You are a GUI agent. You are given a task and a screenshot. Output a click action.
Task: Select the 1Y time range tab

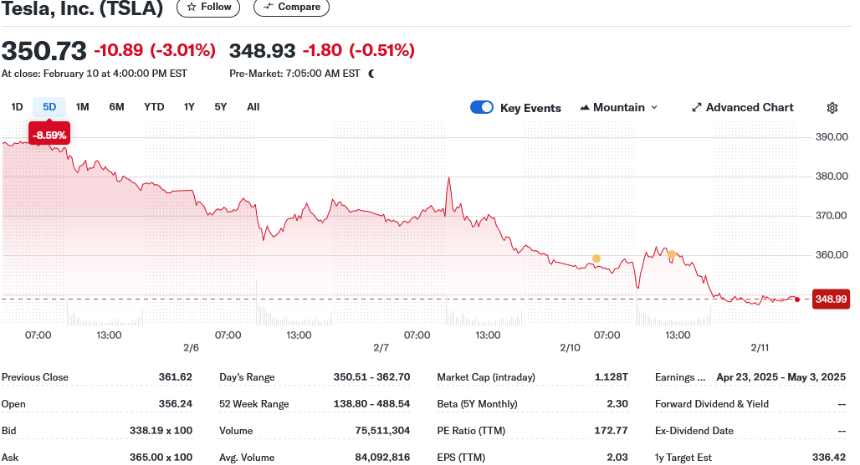coord(189,107)
